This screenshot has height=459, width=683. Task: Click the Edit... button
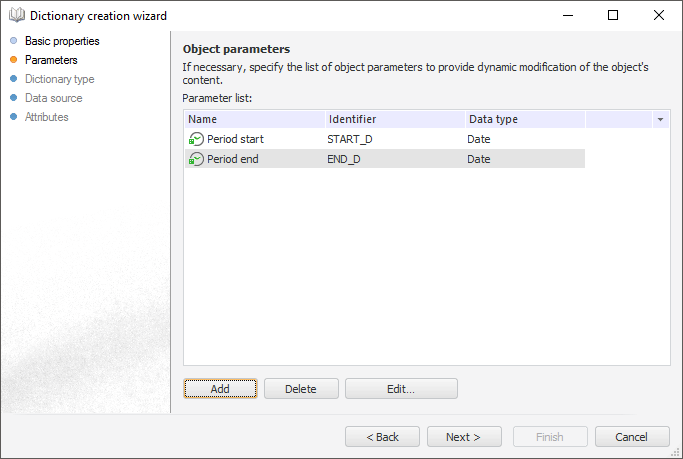401,389
